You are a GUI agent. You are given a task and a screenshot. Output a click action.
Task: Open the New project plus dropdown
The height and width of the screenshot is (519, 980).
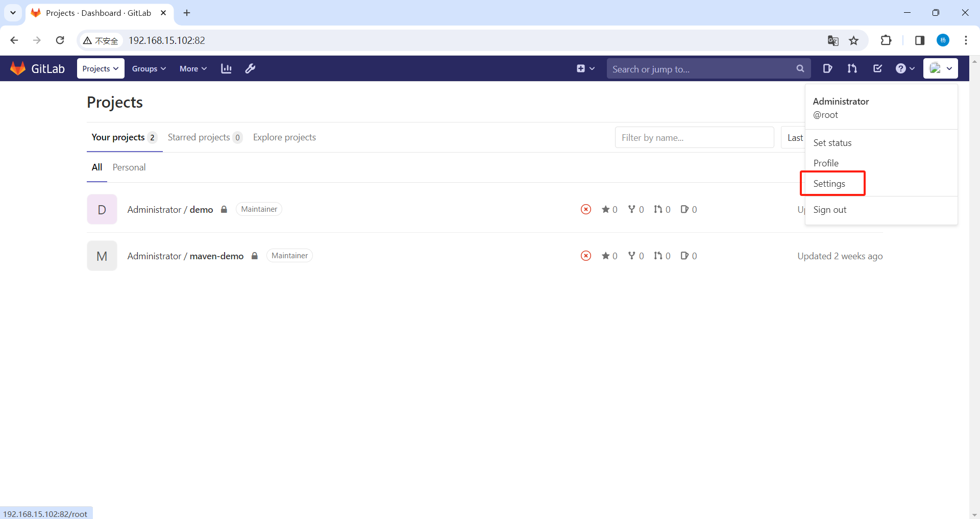585,68
